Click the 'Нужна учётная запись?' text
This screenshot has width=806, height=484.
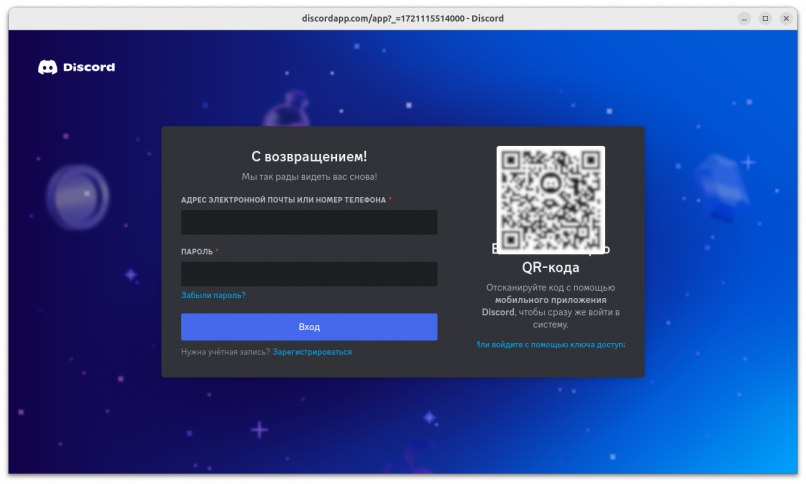coord(225,352)
